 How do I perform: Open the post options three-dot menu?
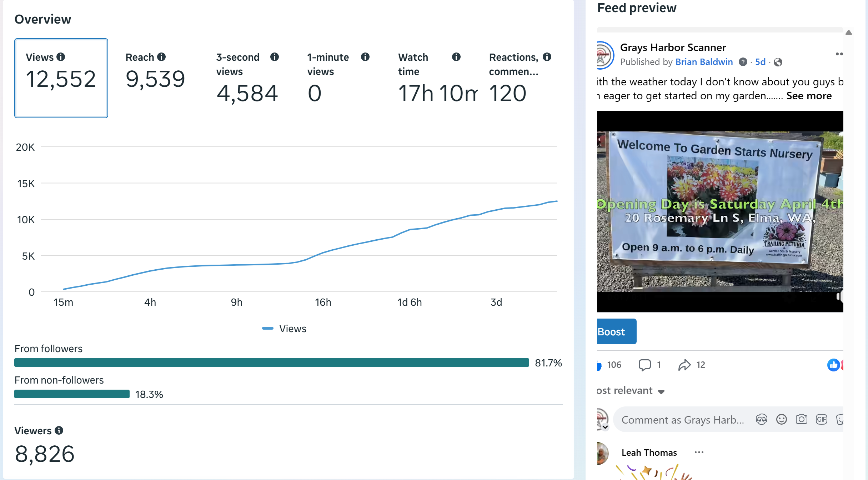(x=839, y=54)
